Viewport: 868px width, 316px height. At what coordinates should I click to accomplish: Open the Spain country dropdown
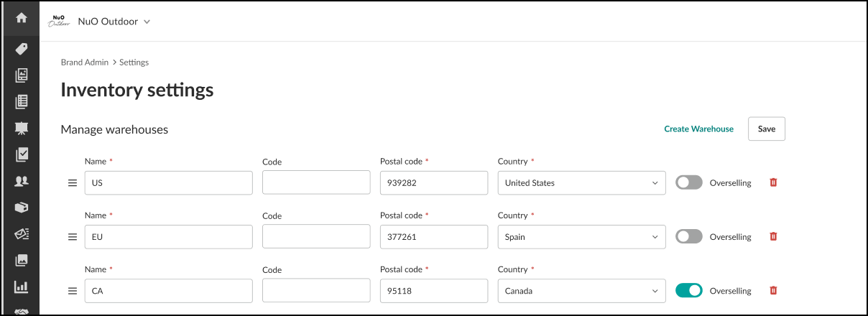point(581,237)
